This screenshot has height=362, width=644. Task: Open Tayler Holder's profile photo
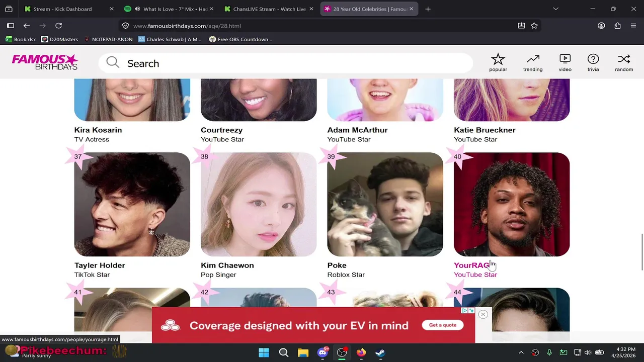click(x=132, y=204)
